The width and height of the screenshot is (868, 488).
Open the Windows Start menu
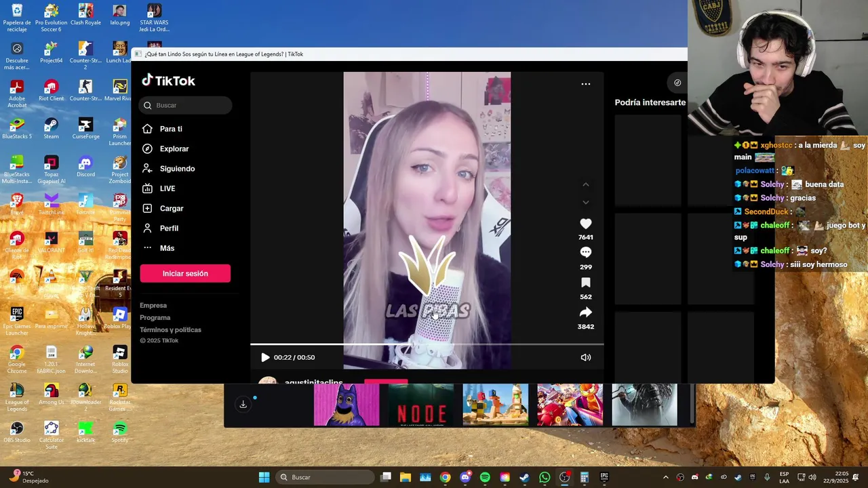(x=264, y=477)
